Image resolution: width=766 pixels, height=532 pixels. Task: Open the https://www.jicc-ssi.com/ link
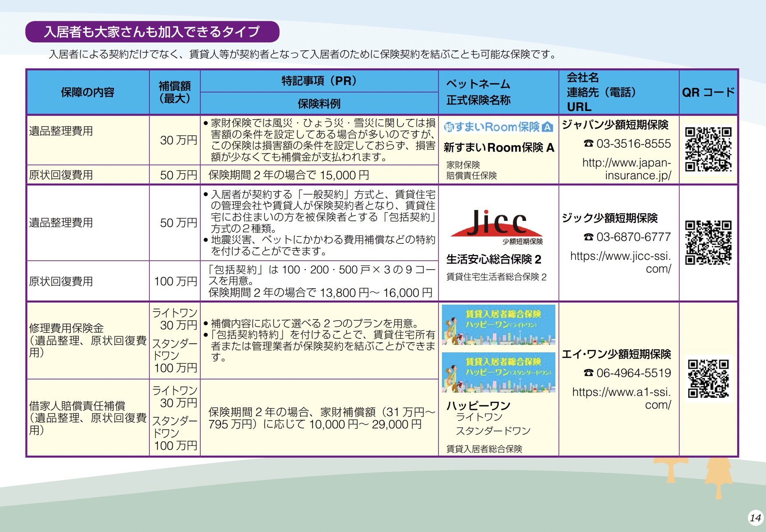(620, 262)
